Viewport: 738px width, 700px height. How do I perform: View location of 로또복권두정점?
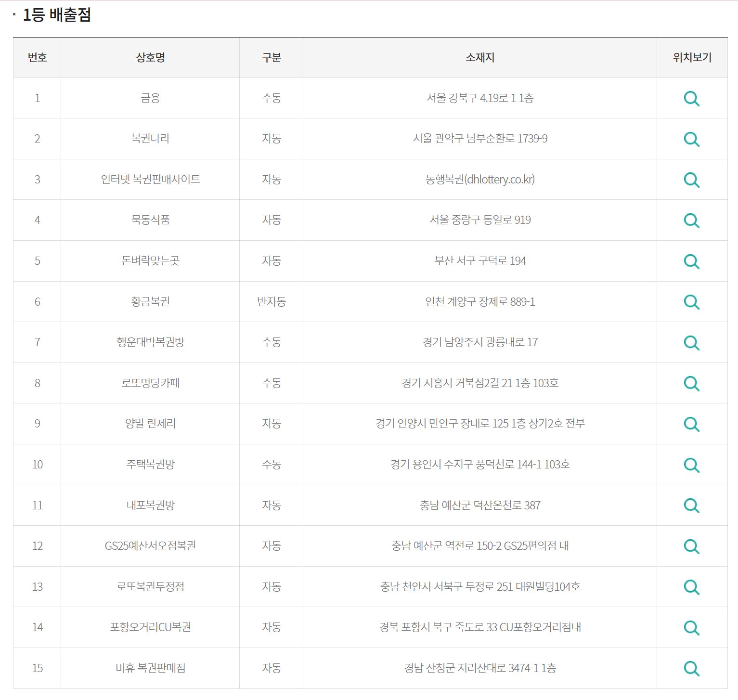[692, 587]
